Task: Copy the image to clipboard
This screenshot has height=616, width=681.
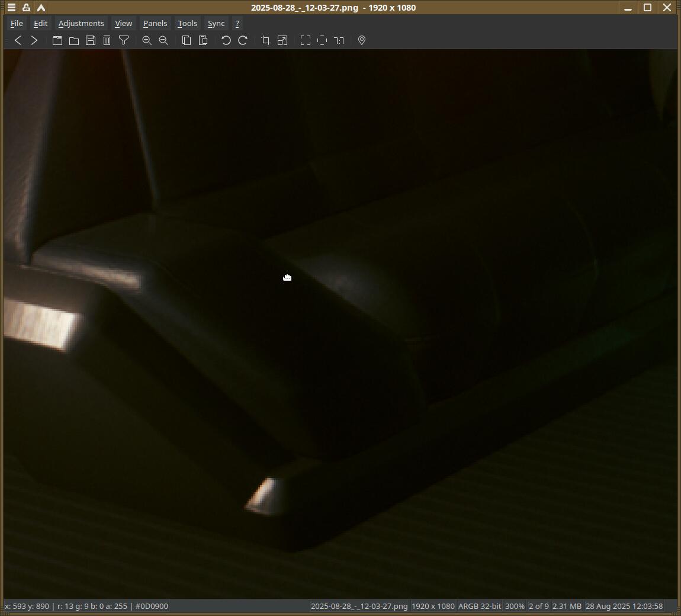Action: 187,40
